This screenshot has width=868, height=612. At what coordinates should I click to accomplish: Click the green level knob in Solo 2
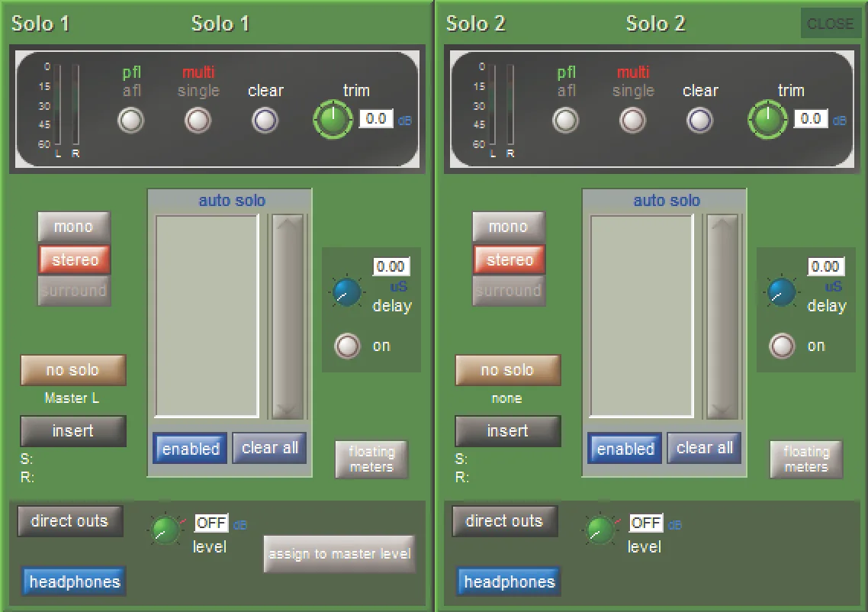click(600, 530)
